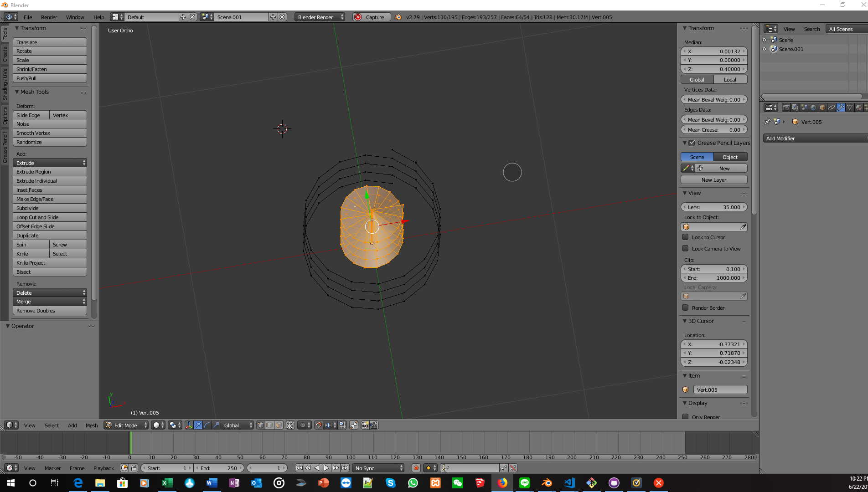Viewport: 868px width, 492px height.
Task: Open the Extrude dropdown
Action: click(x=50, y=163)
